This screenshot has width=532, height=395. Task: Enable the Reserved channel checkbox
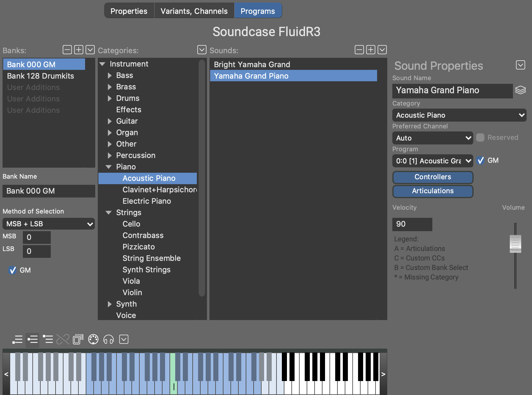click(480, 137)
